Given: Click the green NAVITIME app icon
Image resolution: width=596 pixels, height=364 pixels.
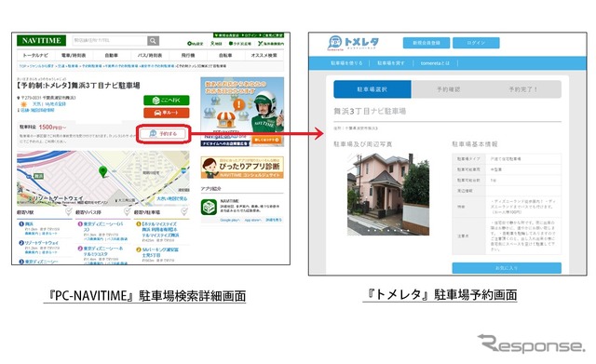Looking at the screenshot, I should tap(209, 208).
